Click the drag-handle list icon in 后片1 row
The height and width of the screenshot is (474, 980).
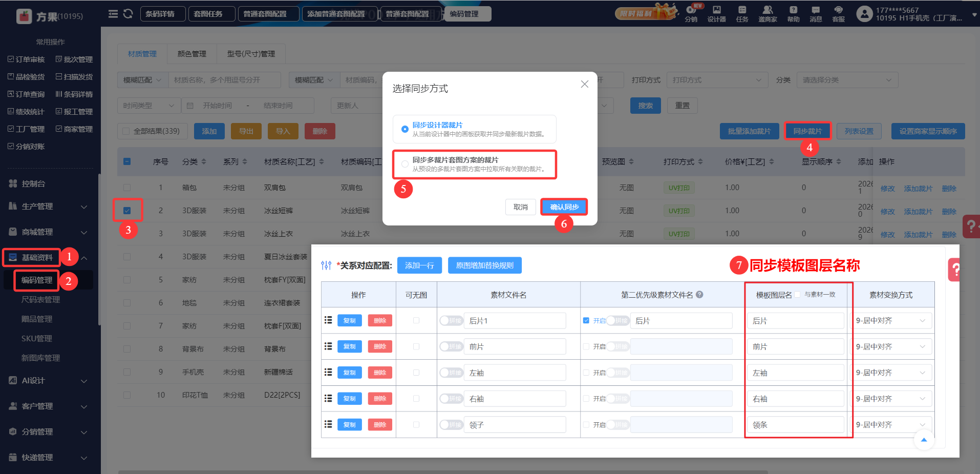(328, 320)
